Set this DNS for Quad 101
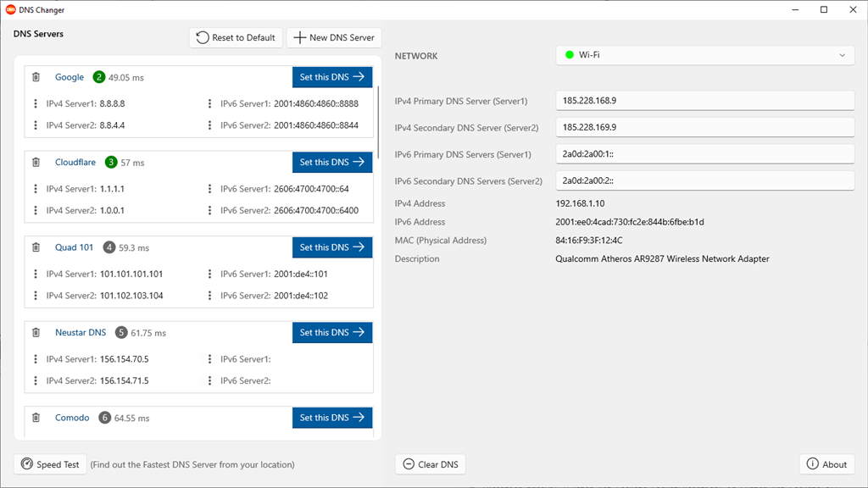The image size is (868, 488). (x=332, y=247)
